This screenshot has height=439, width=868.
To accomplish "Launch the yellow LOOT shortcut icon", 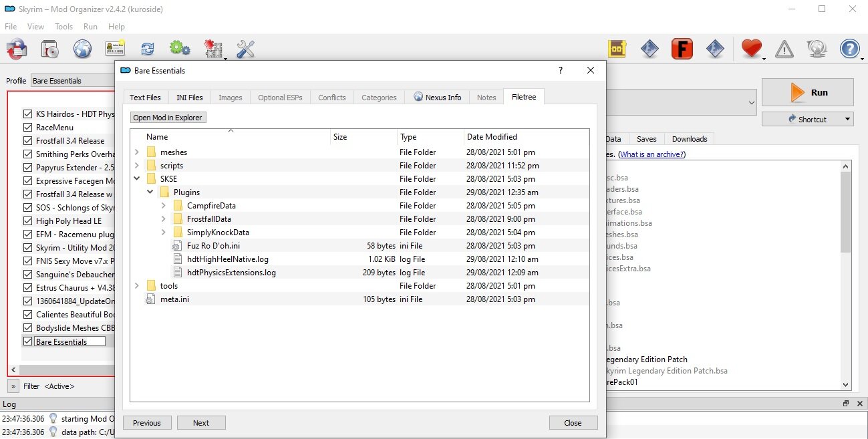I will pyautogui.click(x=617, y=49).
